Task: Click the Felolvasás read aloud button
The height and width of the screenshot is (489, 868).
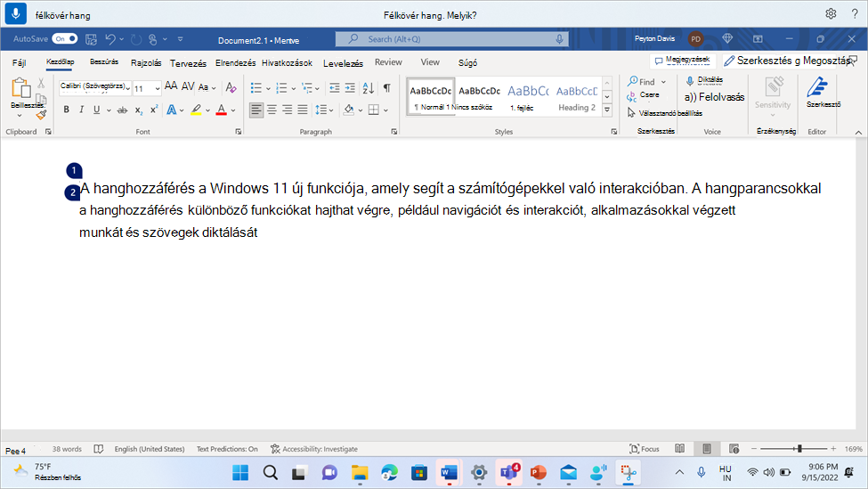Action: (714, 97)
